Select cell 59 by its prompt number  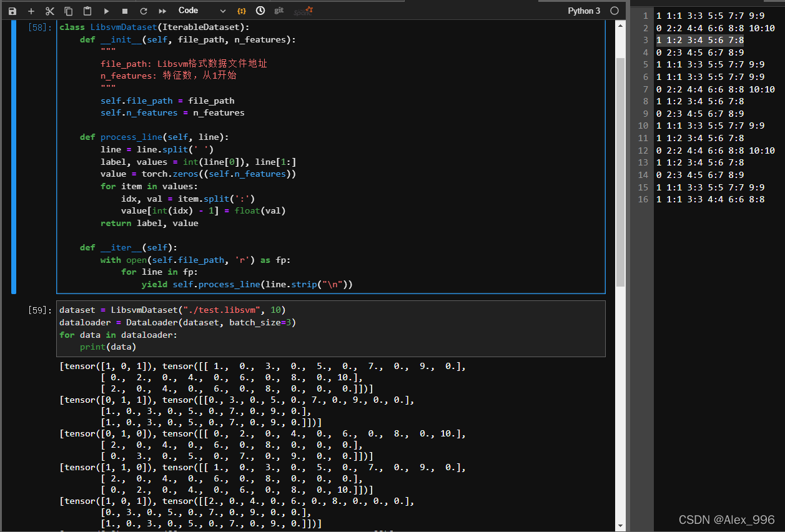pos(41,310)
